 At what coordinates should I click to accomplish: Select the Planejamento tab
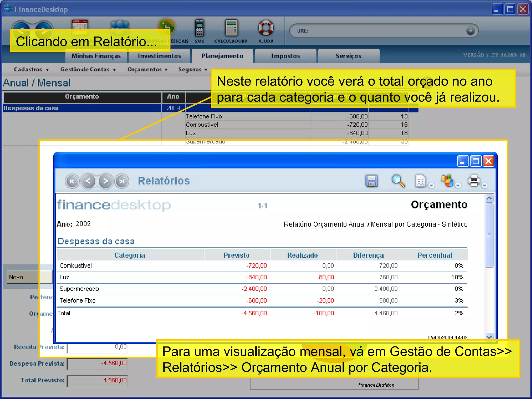222,56
